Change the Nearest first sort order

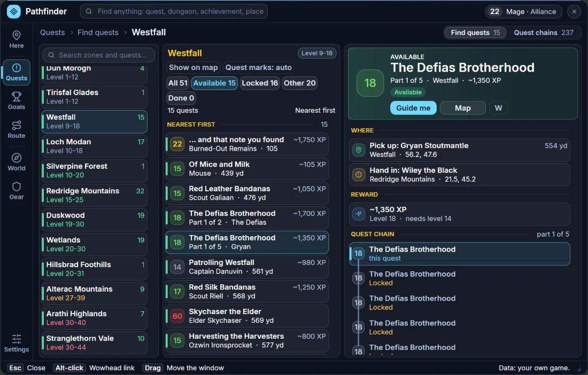(315, 111)
